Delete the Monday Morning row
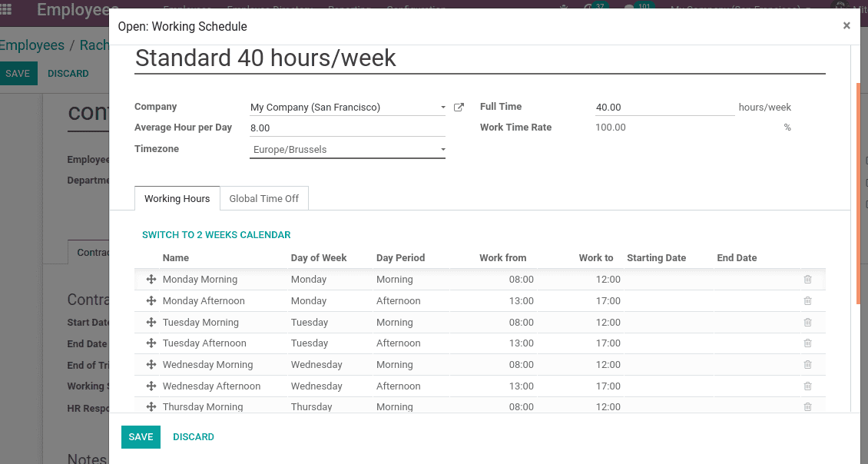The height and width of the screenshot is (464, 868). [807, 280]
